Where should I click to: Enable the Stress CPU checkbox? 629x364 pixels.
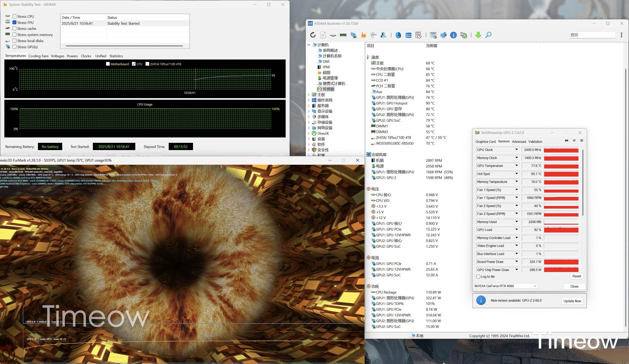(x=14, y=16)
